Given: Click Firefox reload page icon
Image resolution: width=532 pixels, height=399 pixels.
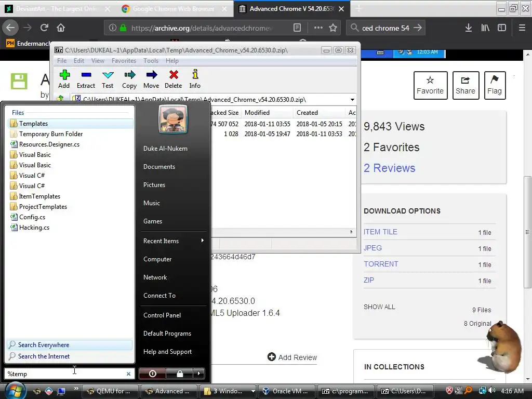Looking at the screenshot, I should pos(44,28).
